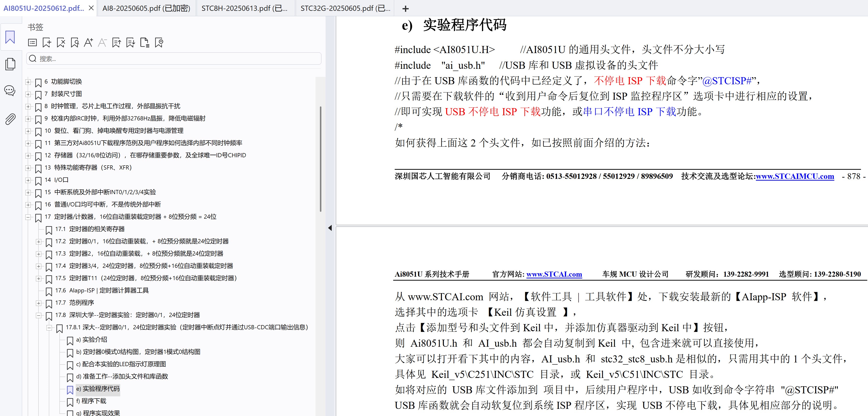868x416 pixels.
Task: Click heading e) 实验程序代码 in document
Action: pyautogui.click(x=454, y=25)
